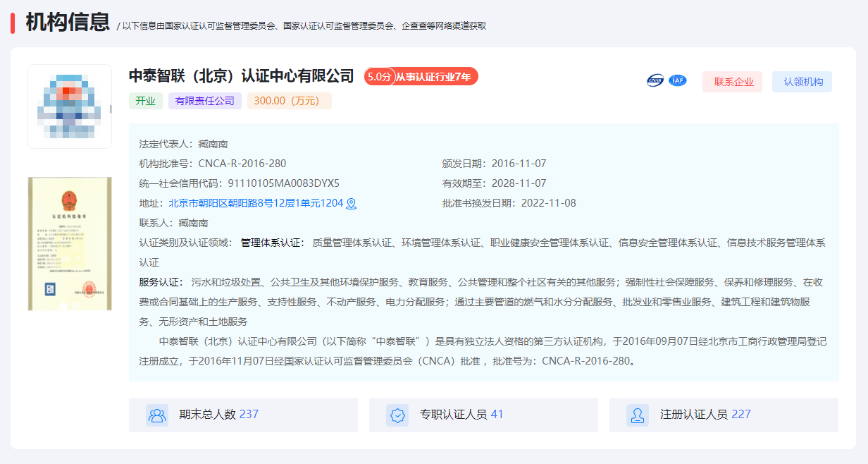
Task: Open the certification approval certificate image
Action: 70,244
